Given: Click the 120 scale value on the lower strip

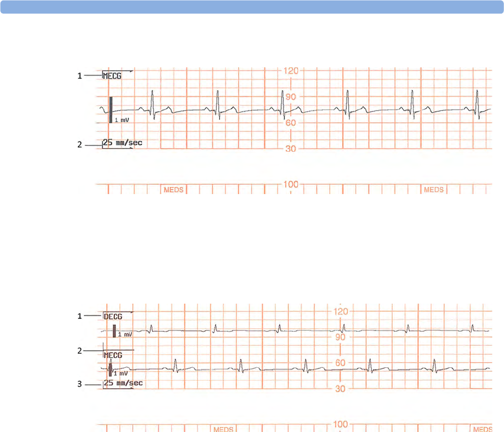Looking at the screenshot, I should coord(341,311).
